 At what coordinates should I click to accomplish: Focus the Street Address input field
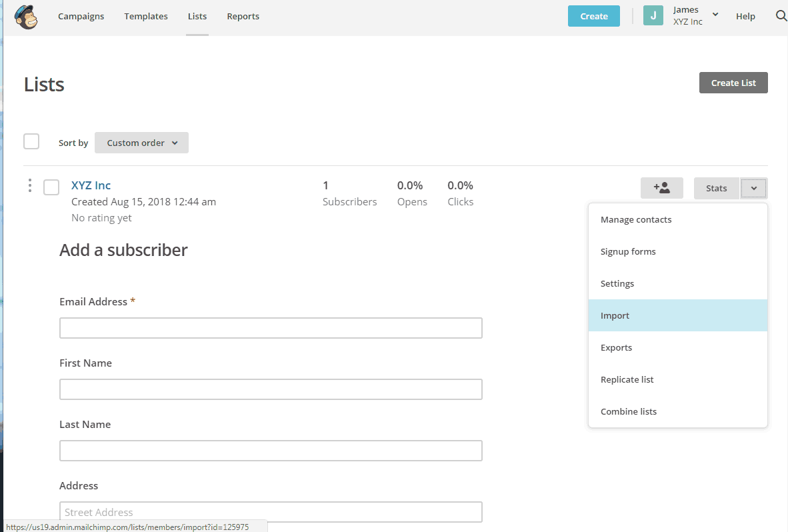pyautogui.click(x=271, y=512)
